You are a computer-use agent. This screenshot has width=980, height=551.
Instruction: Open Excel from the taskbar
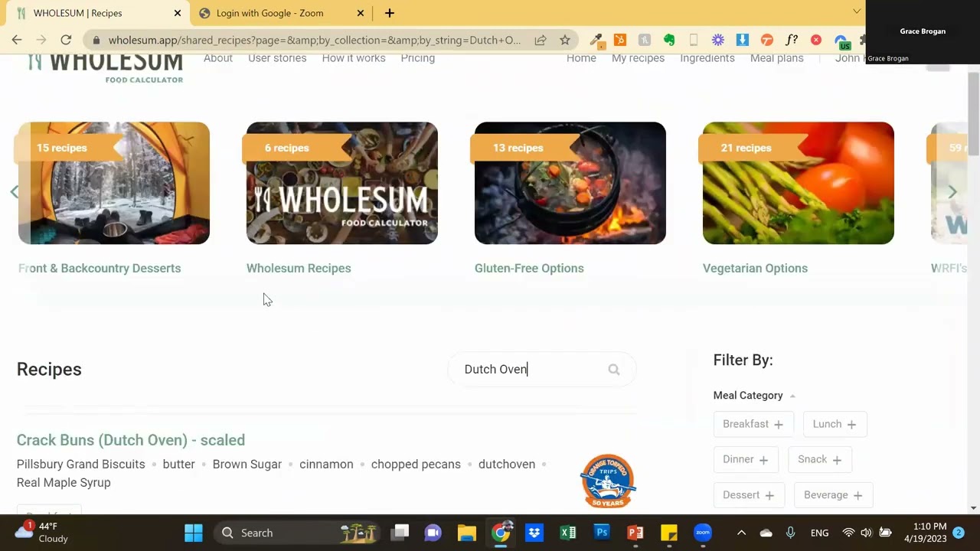click(568, 533)
